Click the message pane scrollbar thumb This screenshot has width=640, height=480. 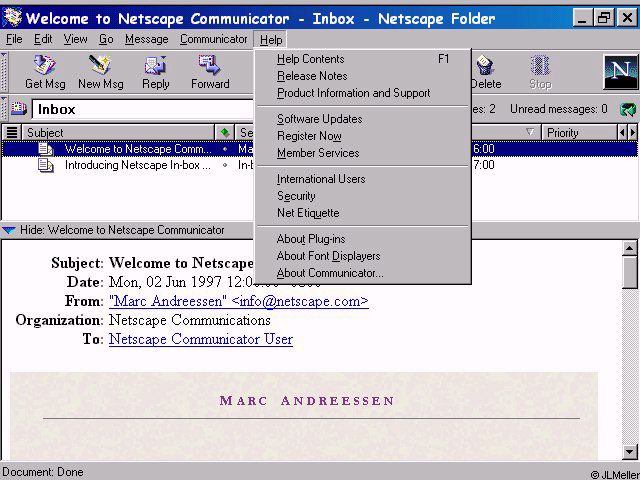(629, 272)
